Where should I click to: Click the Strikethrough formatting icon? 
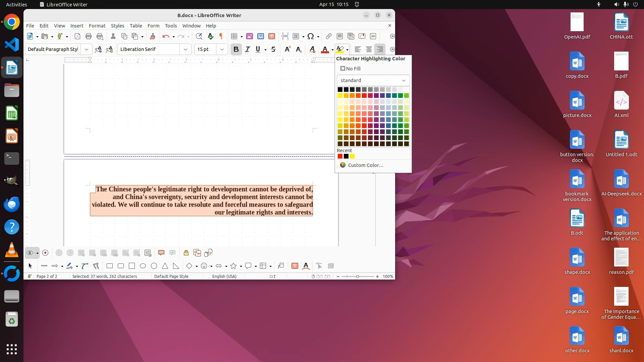273,49
